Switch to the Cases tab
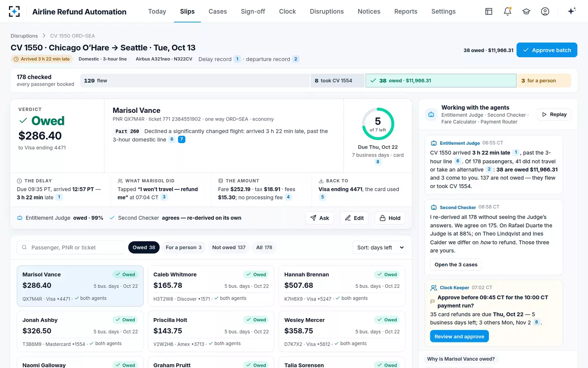Viewport: 588px width, 368px height. tap(218, 11)
